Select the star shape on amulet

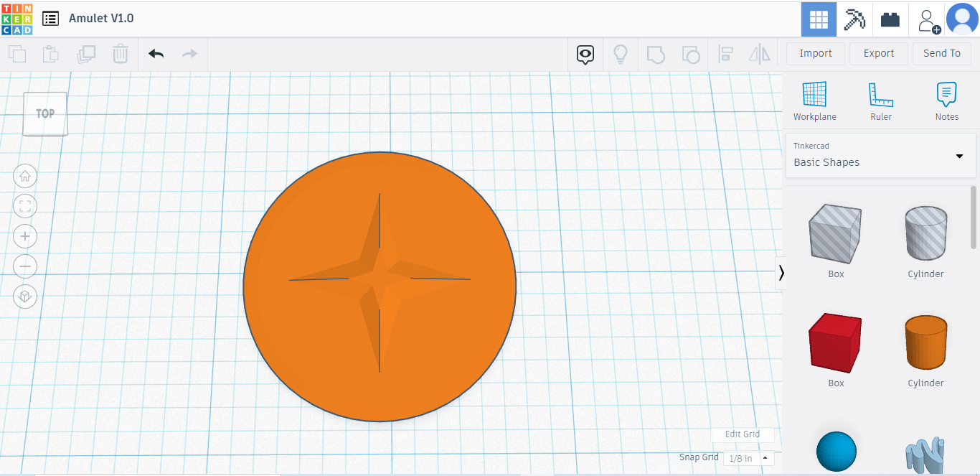(x=380, y=281)
